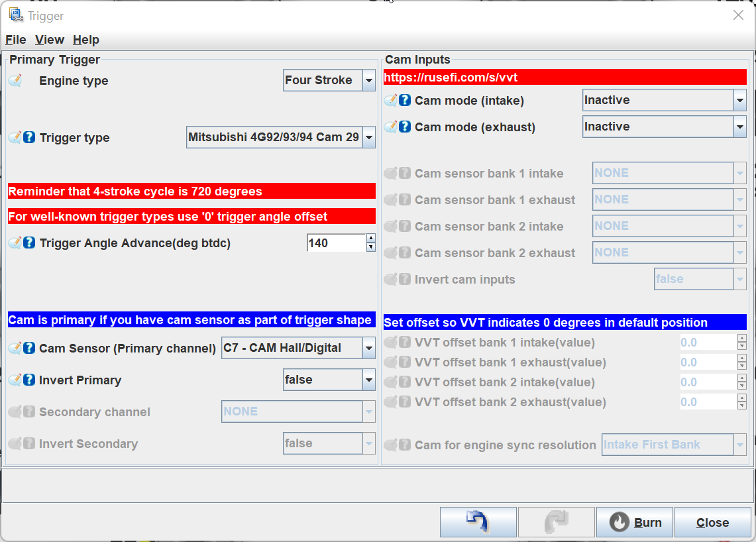Open the View menu
The height and width of the screenshot is (542, 756).
[x=49, y=40]
